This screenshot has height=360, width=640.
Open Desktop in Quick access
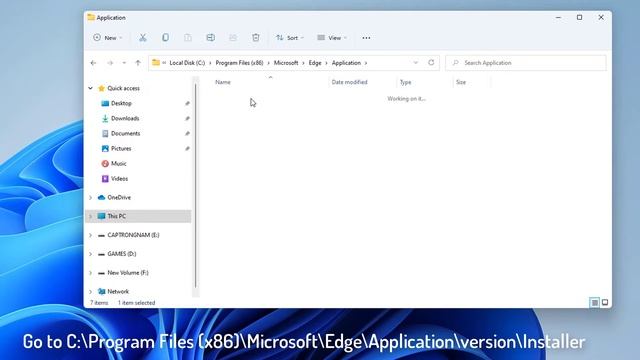(x=121, y=103)
